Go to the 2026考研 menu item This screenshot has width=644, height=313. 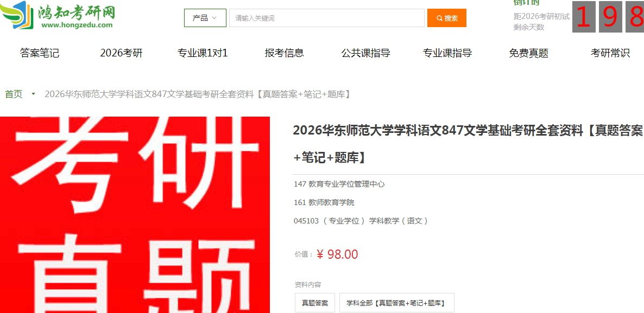point(121,53)
